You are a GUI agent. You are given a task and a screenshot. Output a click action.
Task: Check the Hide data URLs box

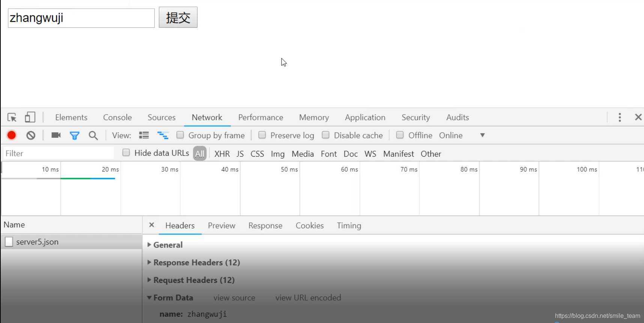(126, 152)
